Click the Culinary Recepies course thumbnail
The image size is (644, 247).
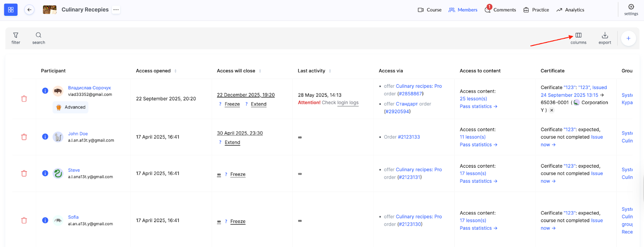tap(50, 10)
